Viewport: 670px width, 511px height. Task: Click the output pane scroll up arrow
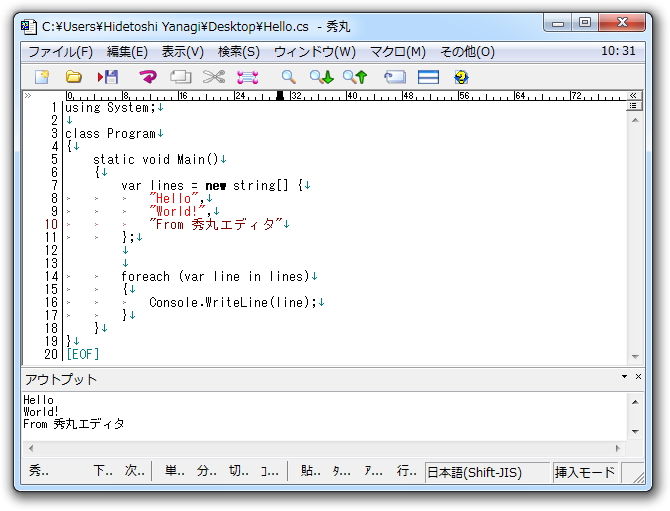635,402
